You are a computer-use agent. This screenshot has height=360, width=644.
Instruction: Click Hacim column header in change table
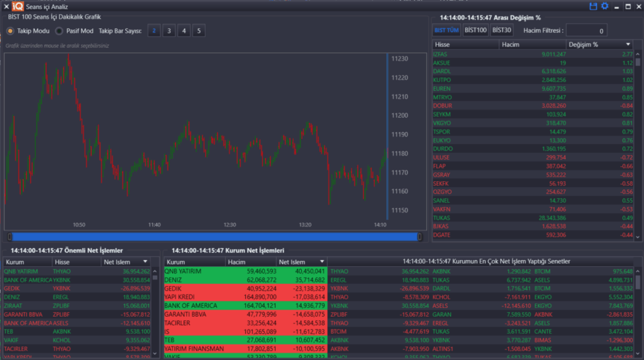click(x=533, y=45)
